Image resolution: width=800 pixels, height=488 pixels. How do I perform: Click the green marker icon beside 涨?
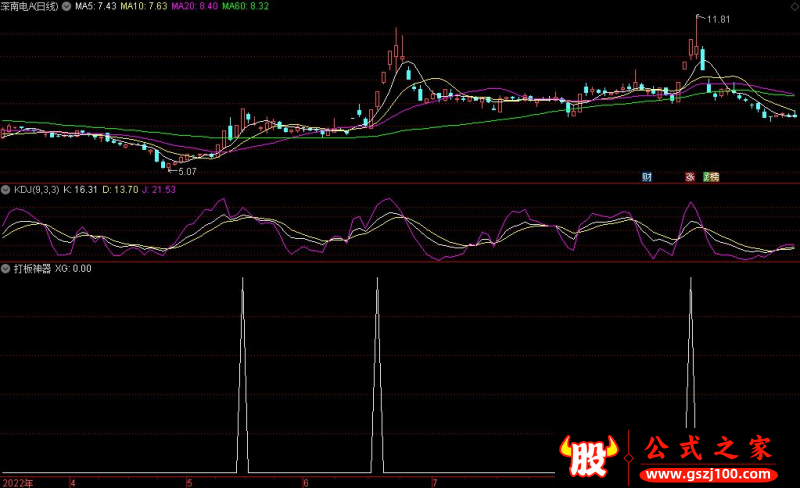tap(707, 177)
